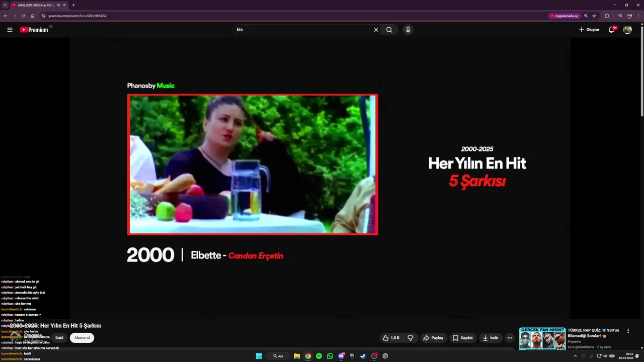
Task: Download the video using İndir
Action: coord(491,338)
